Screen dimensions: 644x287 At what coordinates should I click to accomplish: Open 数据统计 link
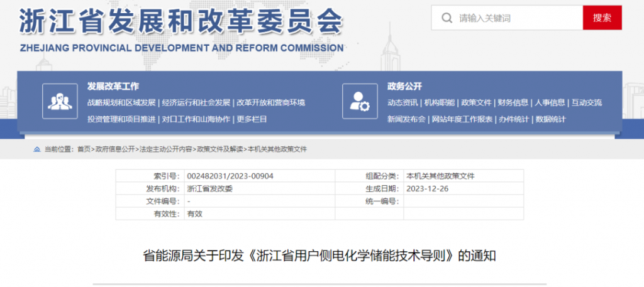click(x=551, y=119)
